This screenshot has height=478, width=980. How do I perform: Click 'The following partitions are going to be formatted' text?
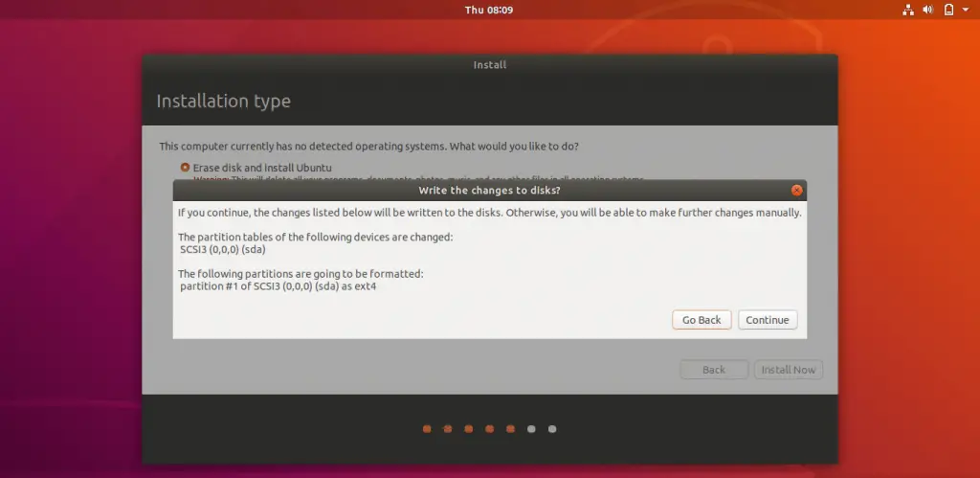[x=301, y=274]
